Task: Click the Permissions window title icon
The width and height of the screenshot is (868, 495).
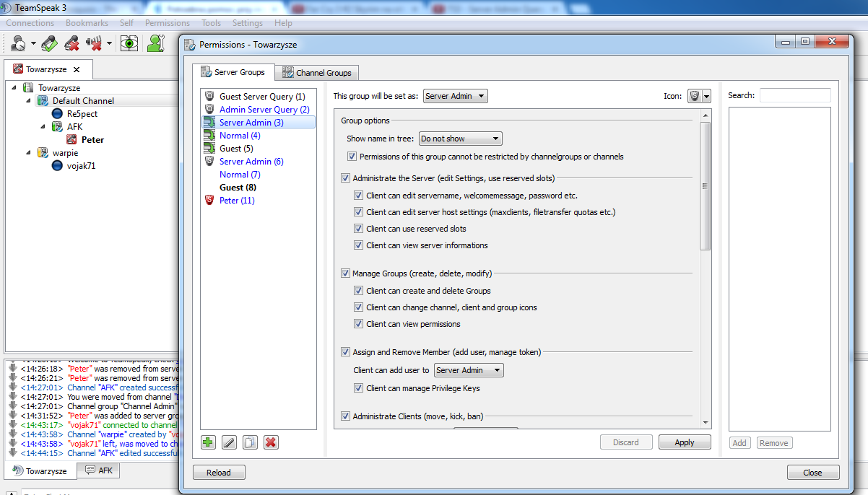Action: [x=190, y=44]
